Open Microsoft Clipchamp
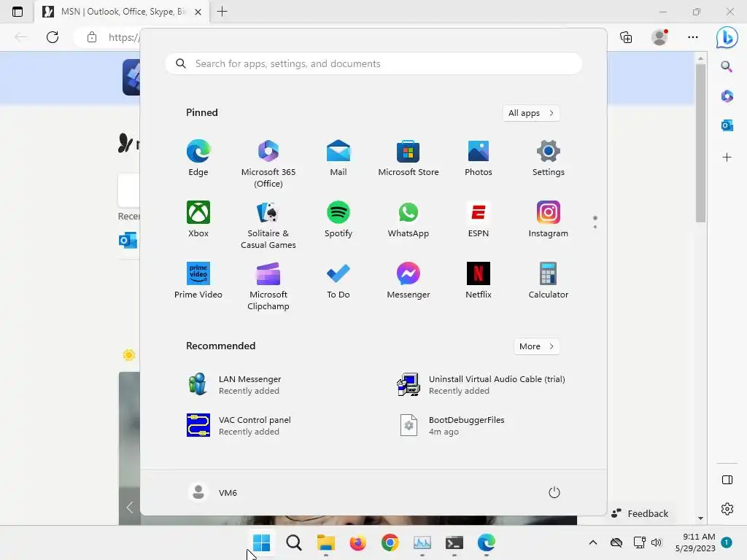747x560 pixels. click(268, 287)
